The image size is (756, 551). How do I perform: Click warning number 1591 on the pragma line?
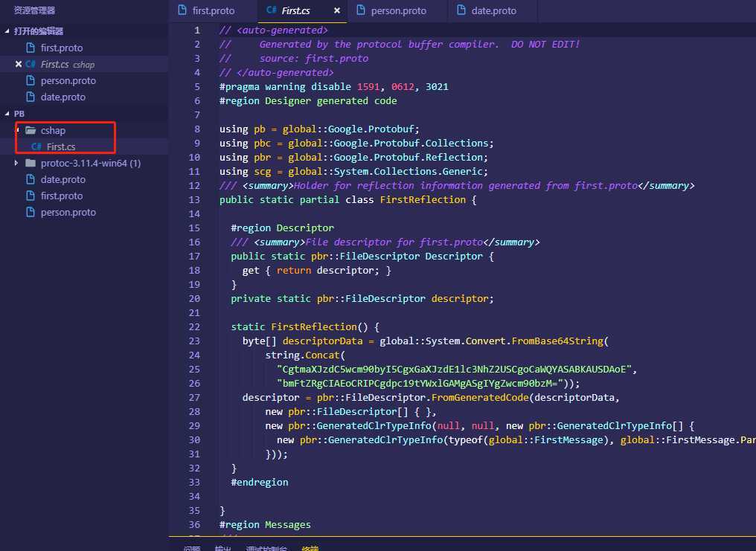click(x=368, y=87)
